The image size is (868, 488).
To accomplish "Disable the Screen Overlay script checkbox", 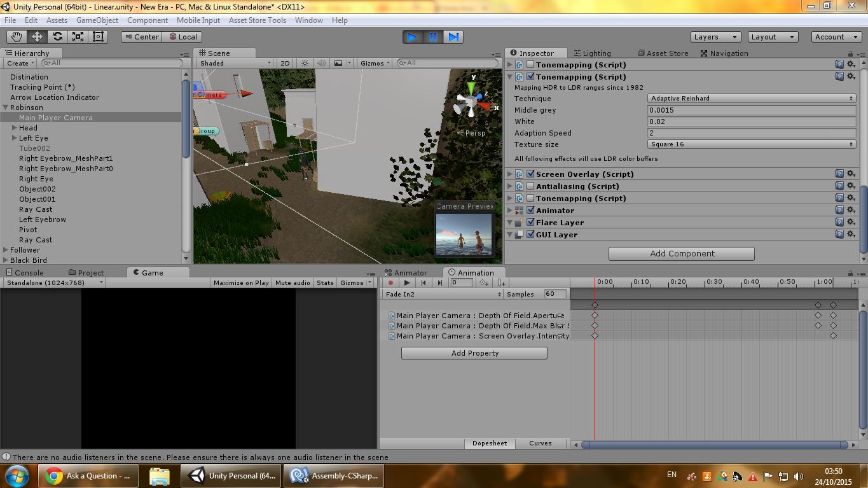I will [530, 174].
